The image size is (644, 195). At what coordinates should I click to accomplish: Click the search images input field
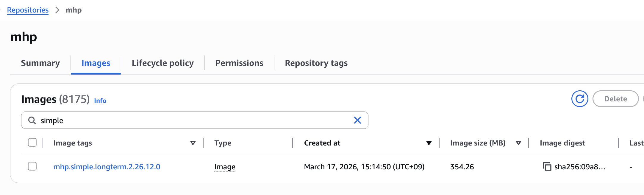click(193, 120)
